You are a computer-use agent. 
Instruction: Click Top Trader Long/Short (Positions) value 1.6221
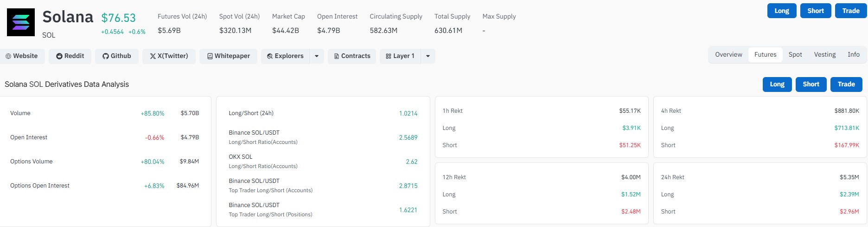pos(408,210)
